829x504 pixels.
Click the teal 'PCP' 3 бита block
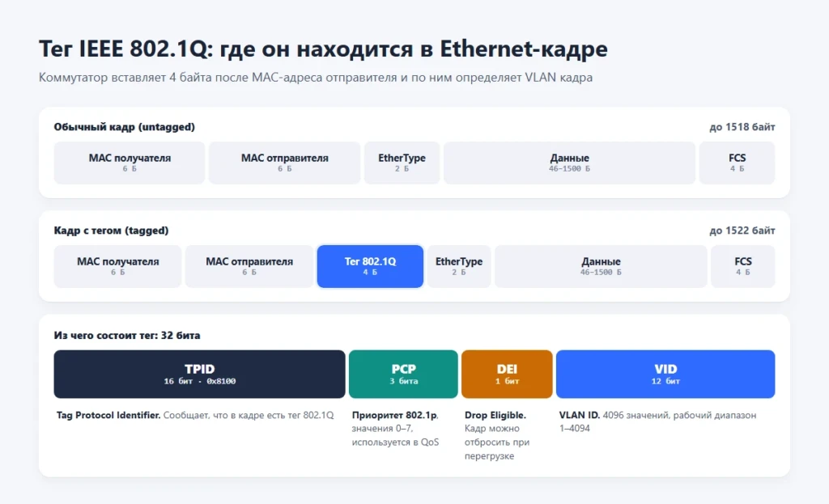coord(403,374)
